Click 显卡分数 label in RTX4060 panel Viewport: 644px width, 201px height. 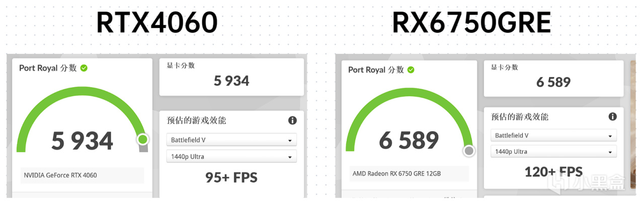(181, 65)
